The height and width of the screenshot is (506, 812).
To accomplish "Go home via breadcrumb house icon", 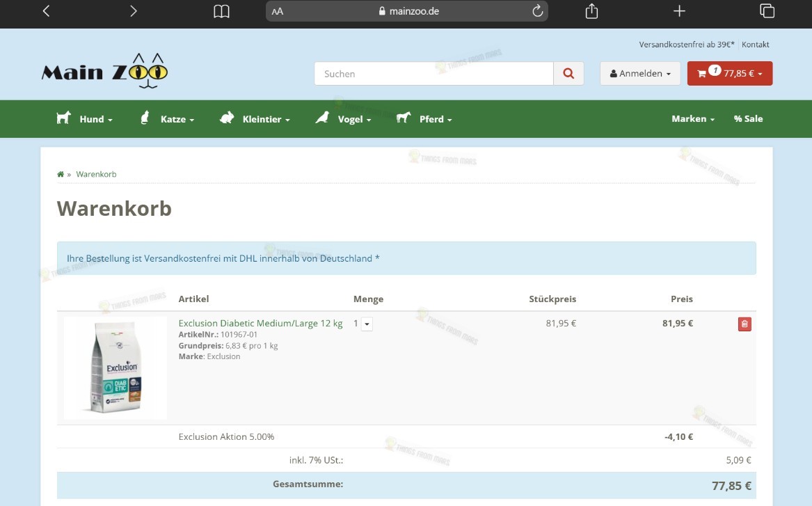I will coord(61,174).
